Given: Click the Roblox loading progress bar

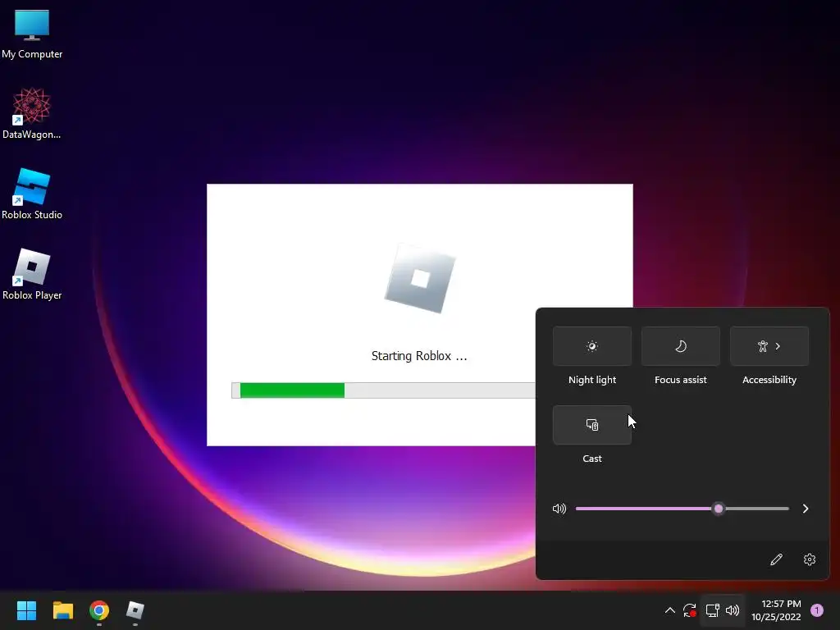Looking at the screenshot, I should point(384,390).
